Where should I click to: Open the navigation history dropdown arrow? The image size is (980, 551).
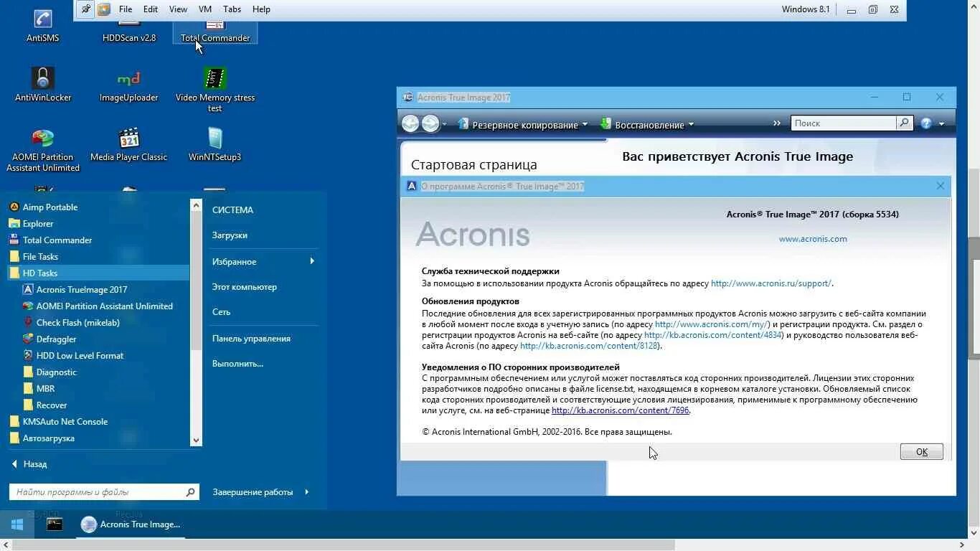tap(445, 124)
